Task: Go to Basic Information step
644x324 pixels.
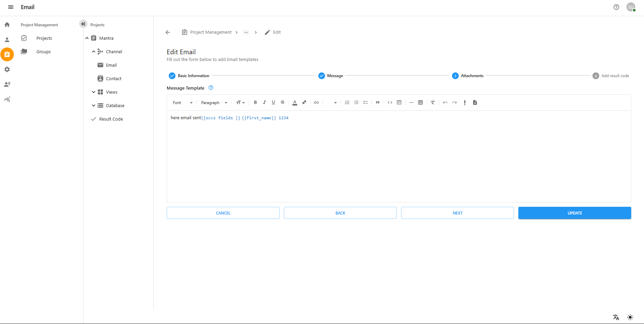Action: click(x=189, y=76)
